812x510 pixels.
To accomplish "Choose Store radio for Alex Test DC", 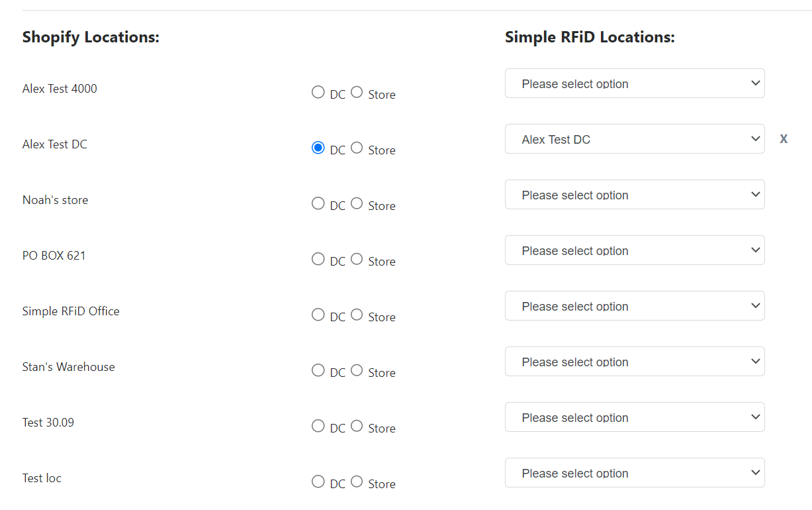I will pos(357,148).
